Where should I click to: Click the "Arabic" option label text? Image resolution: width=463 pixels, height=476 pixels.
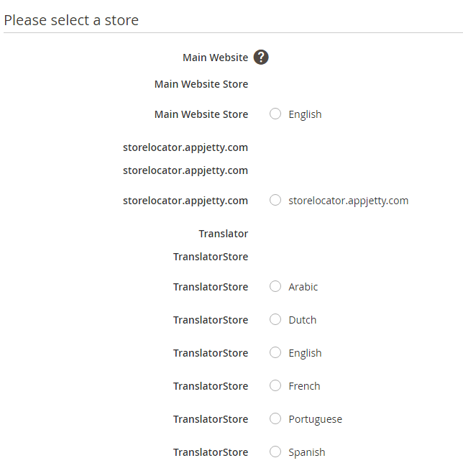click(x=303, y=287)
